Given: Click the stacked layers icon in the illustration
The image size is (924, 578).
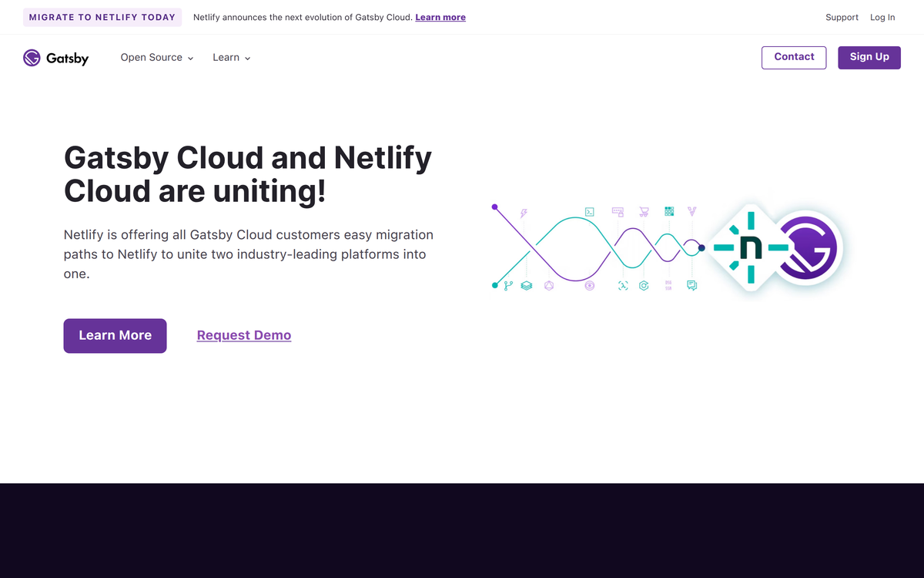Looking at the screenshot, I should (x=527, y=286).
